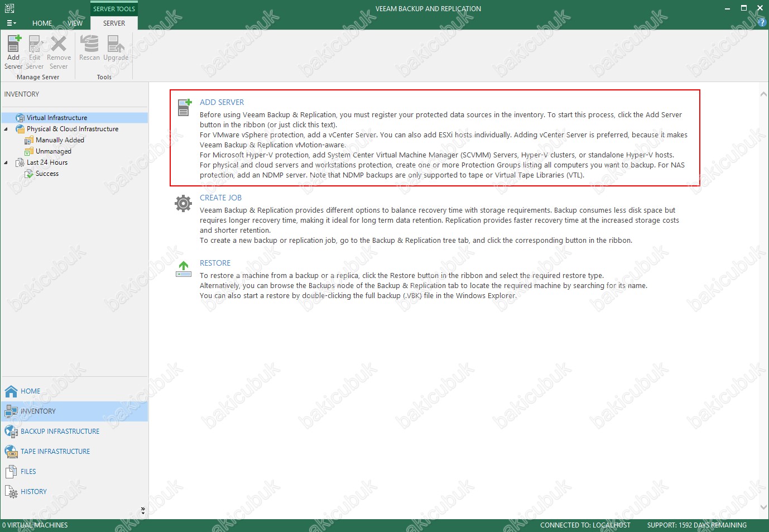Click the RESTORE heading link
The image size is (769, 532).
tap(215, 263)
